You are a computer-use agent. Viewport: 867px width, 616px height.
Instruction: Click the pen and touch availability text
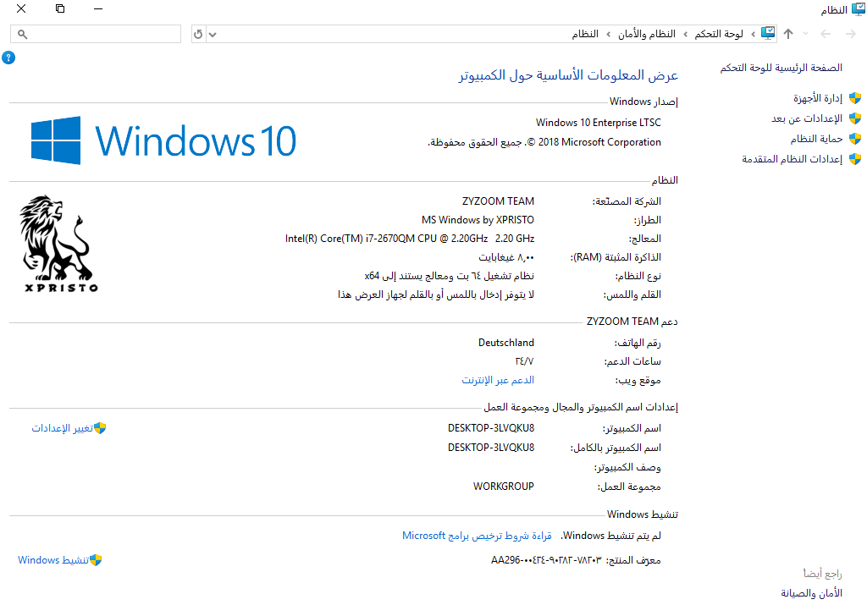coord(436,294)
